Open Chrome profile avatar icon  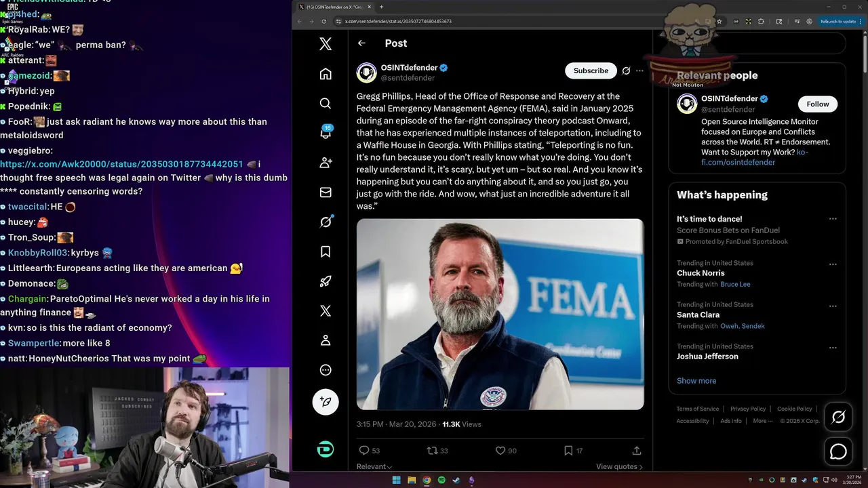click(810, 21)
